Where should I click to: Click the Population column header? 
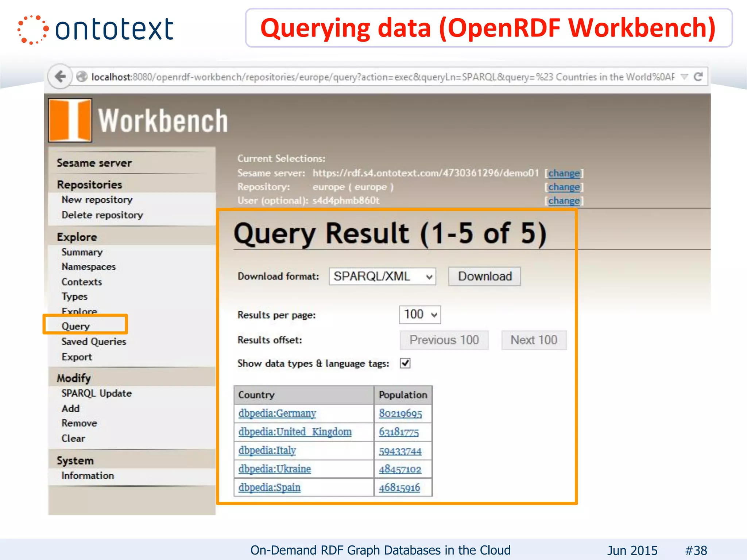[x=403, y=395]
